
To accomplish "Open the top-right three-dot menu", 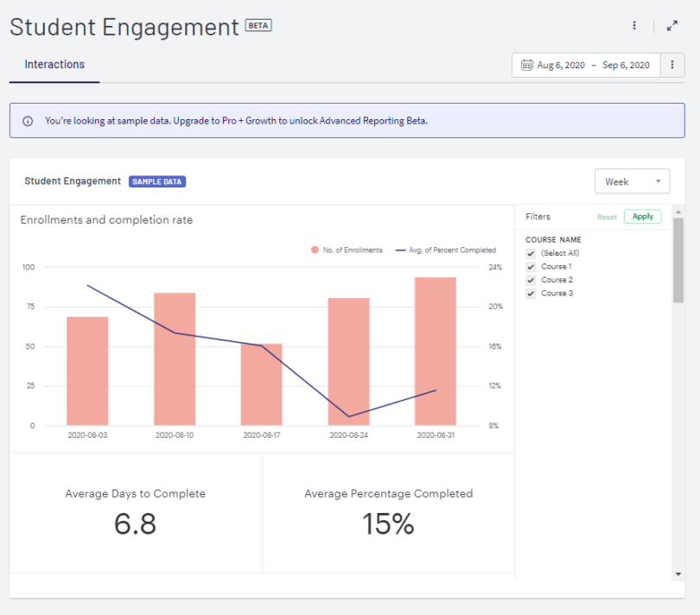I will (x=634, y=25).
